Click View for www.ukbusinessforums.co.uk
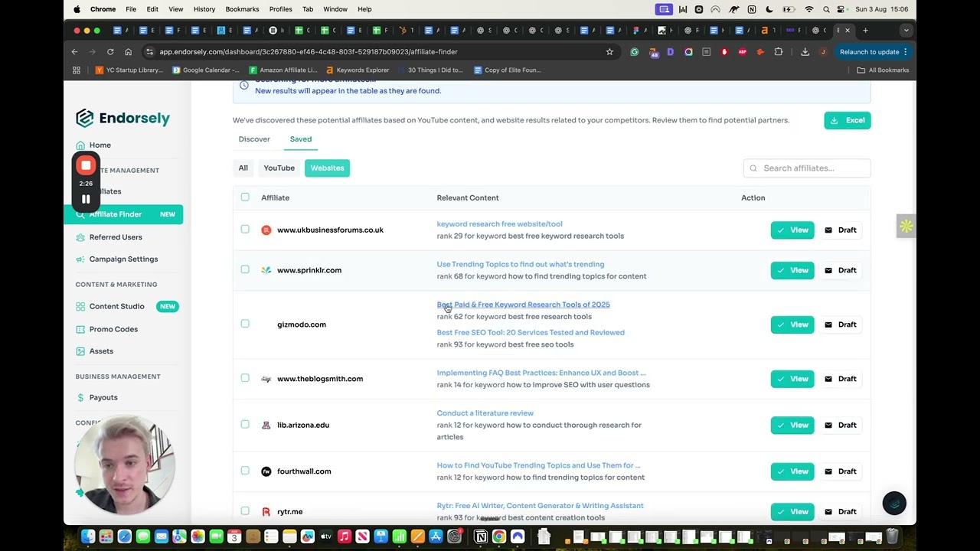 pos(792,230)
